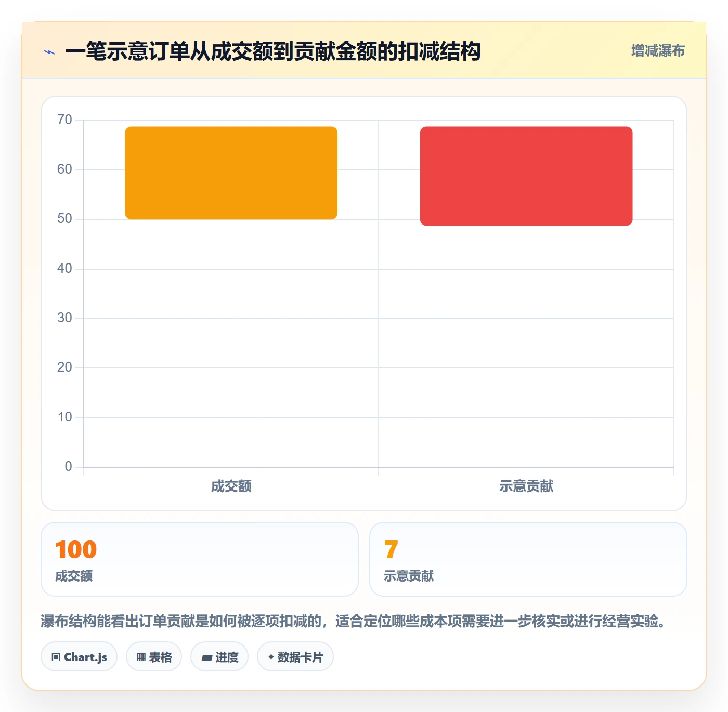
Task: Open the 7 示意贡献 data card
Action: (x=528, y=559)
